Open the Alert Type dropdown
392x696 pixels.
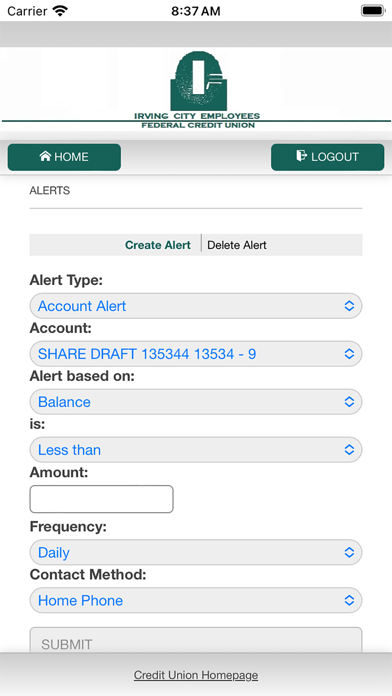coord(196,306)
